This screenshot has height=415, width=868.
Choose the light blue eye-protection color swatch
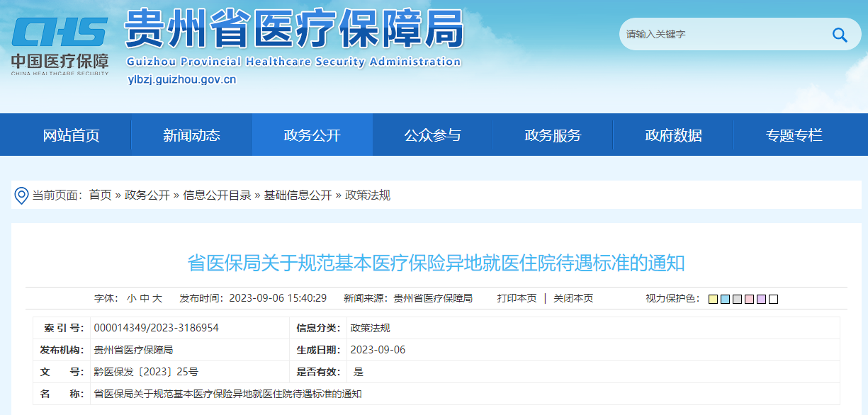(725, 300)
